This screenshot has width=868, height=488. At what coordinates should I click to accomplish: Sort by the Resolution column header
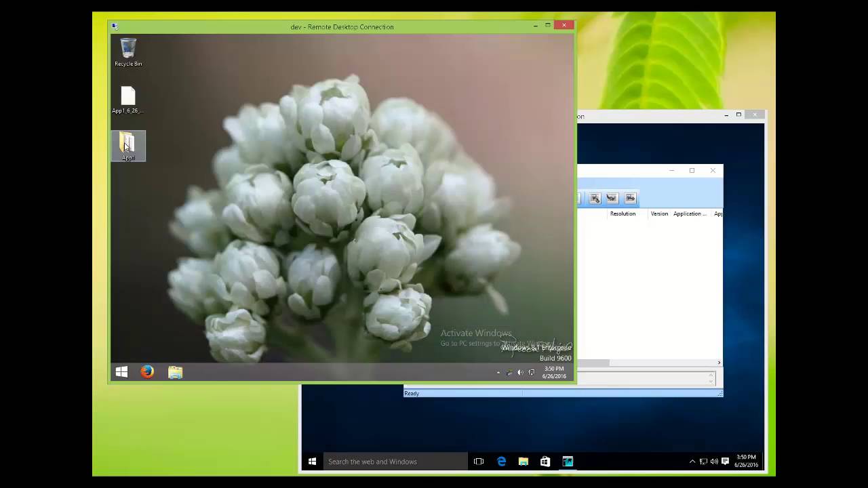coord(623,213)
